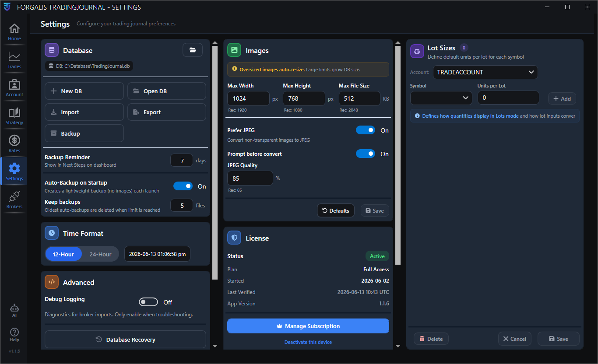
Task: Click up arrow of middle column scrollbar
Action: click(x=398, y=42)
